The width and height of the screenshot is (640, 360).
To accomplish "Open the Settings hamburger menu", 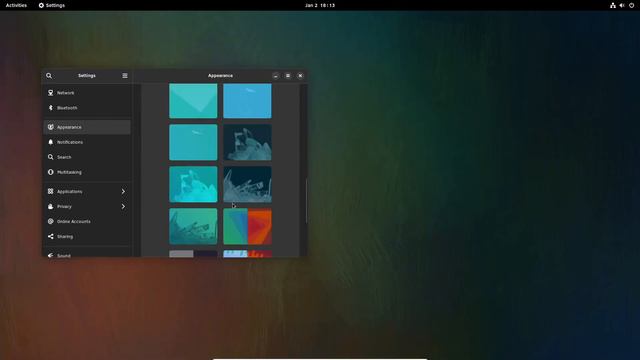I will 125,76.
